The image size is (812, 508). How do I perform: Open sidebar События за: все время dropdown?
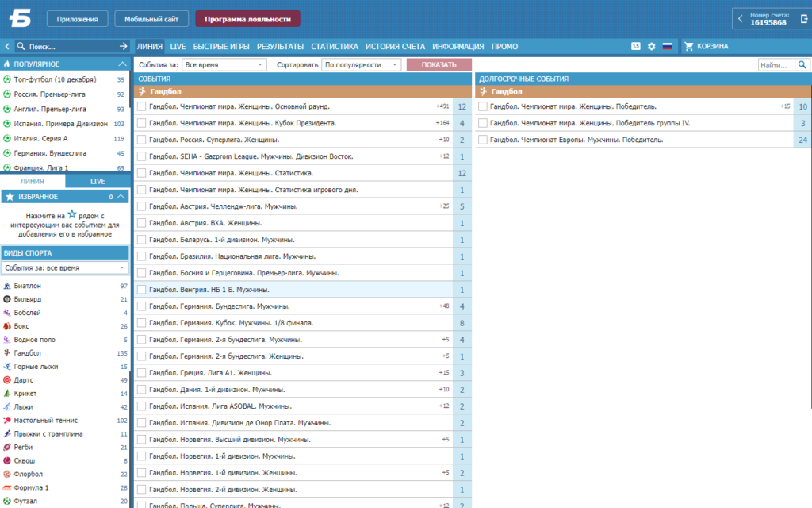(x=65, y=268)
